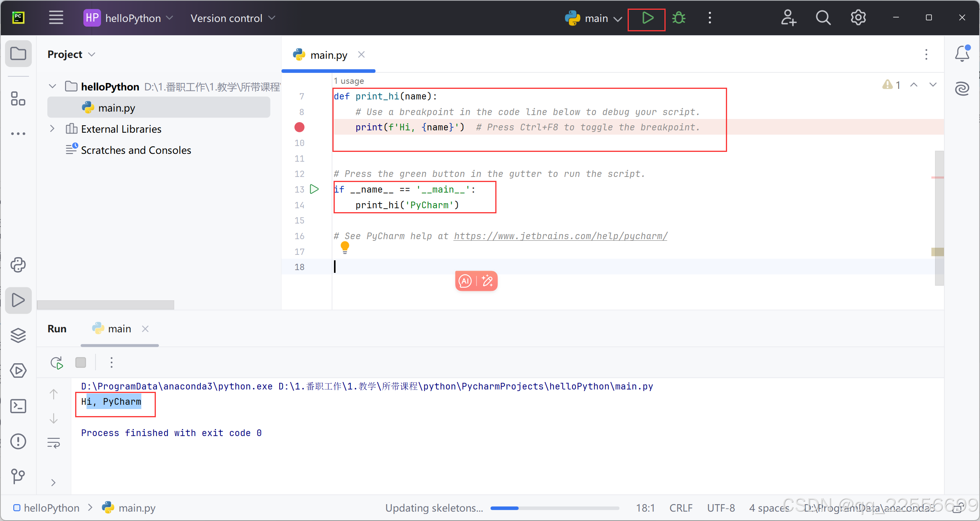This screenshot has width=980, height=521.
Task: Open the Terminal tool window
Action: pos(18,406)
